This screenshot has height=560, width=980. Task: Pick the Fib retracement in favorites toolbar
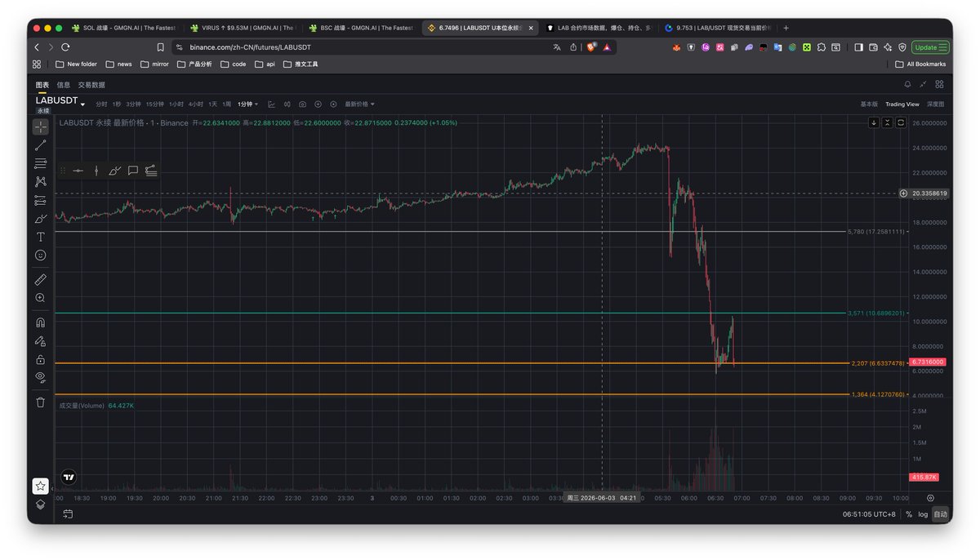pos(151,171)
